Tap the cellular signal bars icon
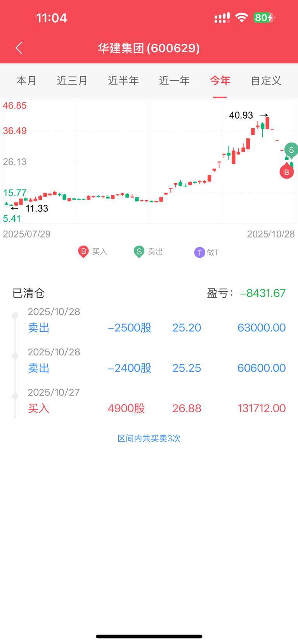The height and width of the screenshot is (644, 298). click(x=222, y=18)
